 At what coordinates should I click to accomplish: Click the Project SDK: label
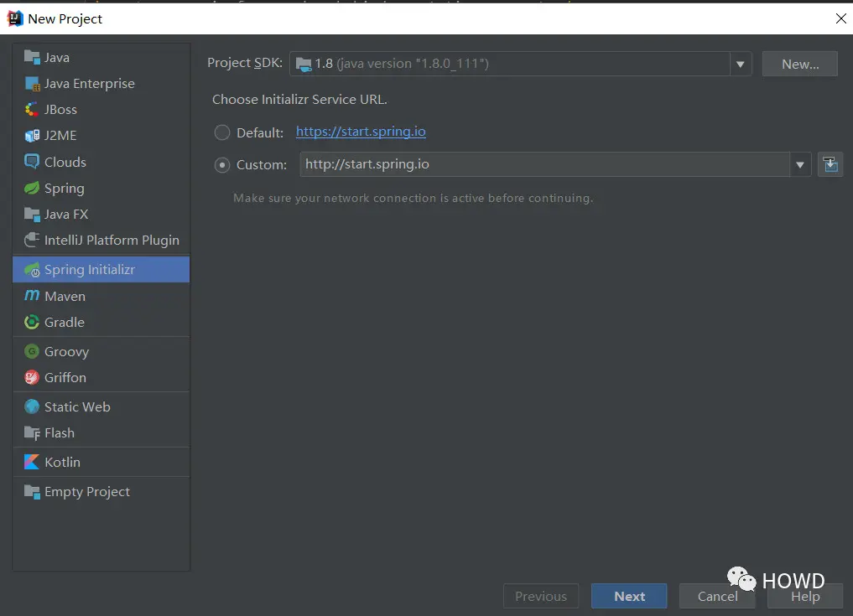coord(245,63)
